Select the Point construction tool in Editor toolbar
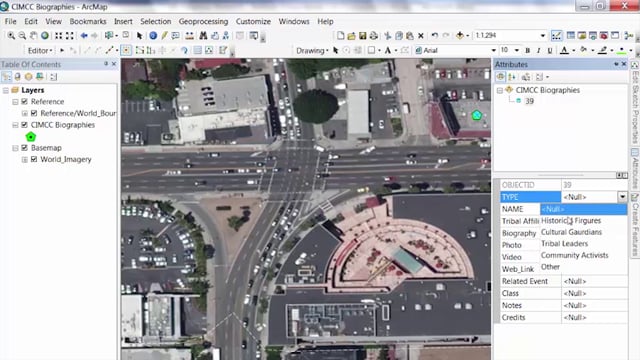The image size is (640, 360). (x=126, y=50)
